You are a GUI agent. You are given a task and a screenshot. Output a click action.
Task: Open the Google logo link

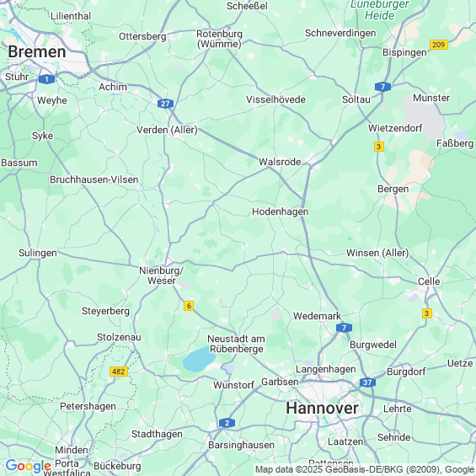tap(29, 466)
